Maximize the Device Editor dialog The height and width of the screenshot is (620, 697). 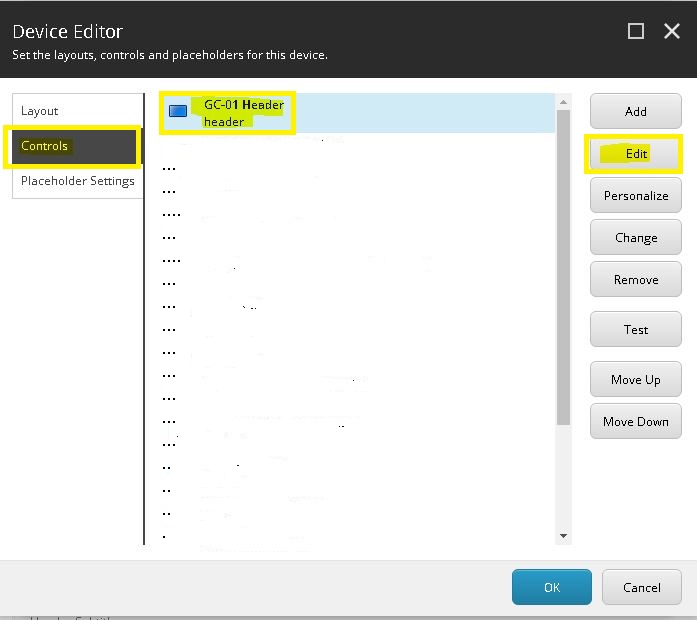tap(636, 31)
